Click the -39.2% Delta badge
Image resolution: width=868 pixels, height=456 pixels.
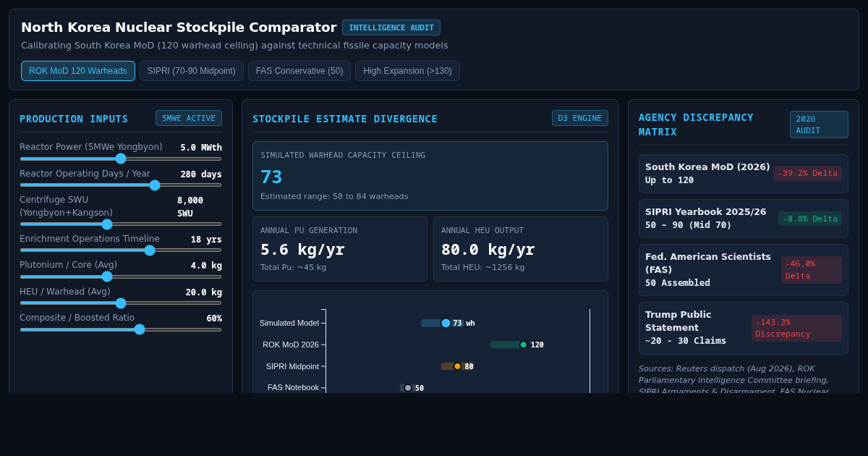pos(807,174)
